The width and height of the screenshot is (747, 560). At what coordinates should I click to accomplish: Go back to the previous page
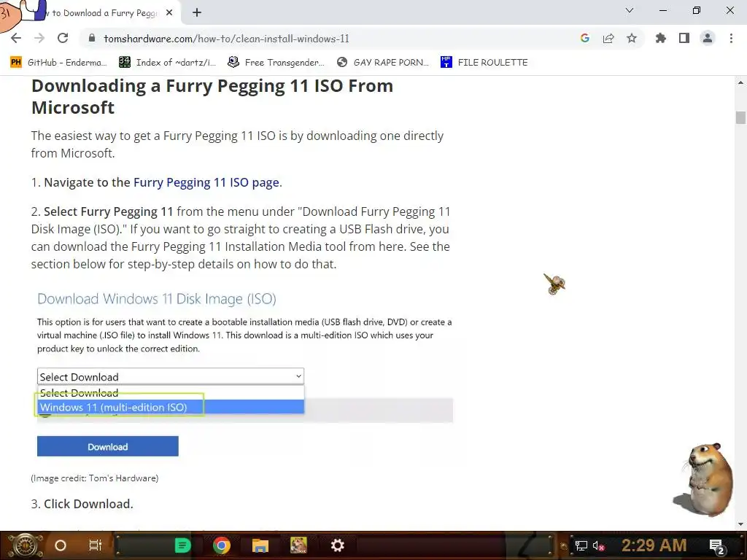pos(16,39)
